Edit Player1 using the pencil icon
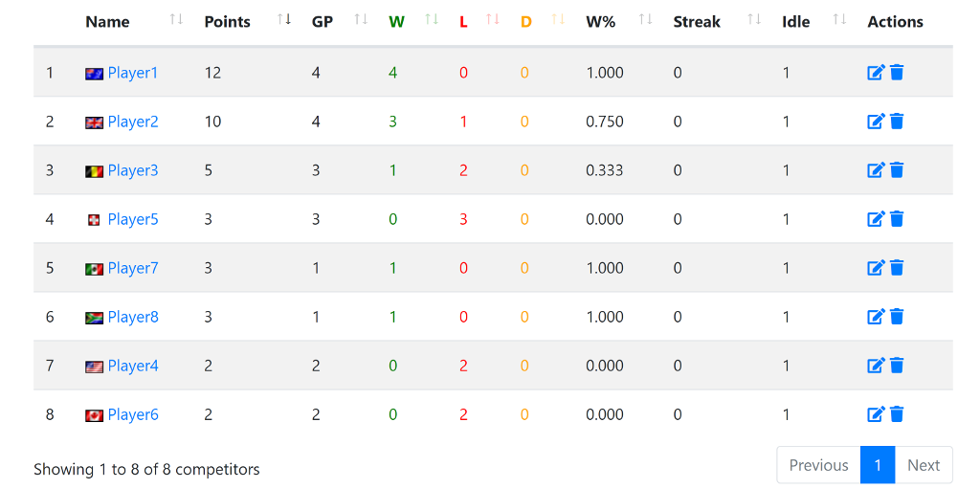Screen dimensions: 980x489 click(x=877, y=73)
